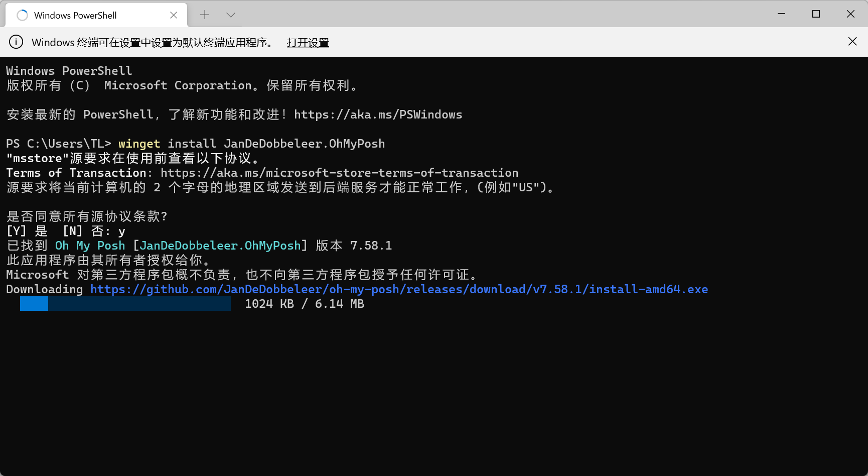The image size is (868, 476).
Task: Click the info icon in the notification banner
Action: tap(16, 42)
